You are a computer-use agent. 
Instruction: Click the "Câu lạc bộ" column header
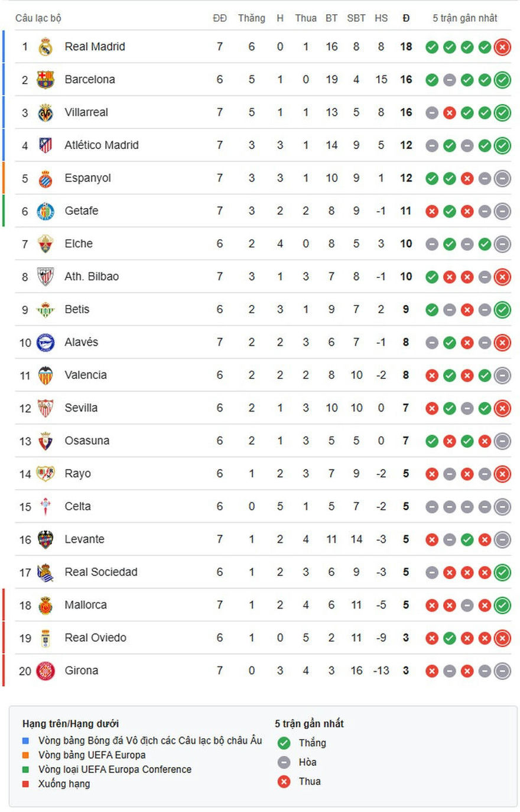tap(38, 18)
